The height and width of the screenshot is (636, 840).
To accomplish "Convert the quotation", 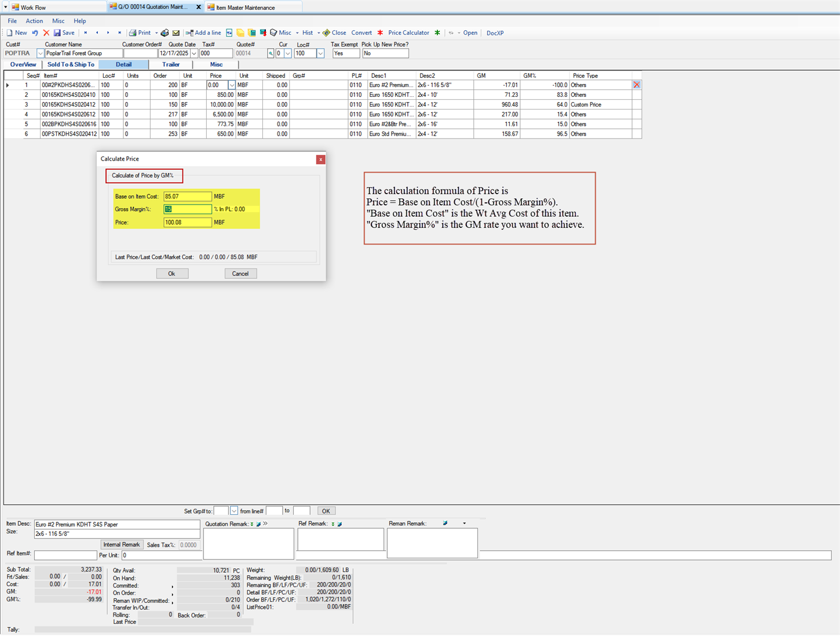I will point(361,32).
